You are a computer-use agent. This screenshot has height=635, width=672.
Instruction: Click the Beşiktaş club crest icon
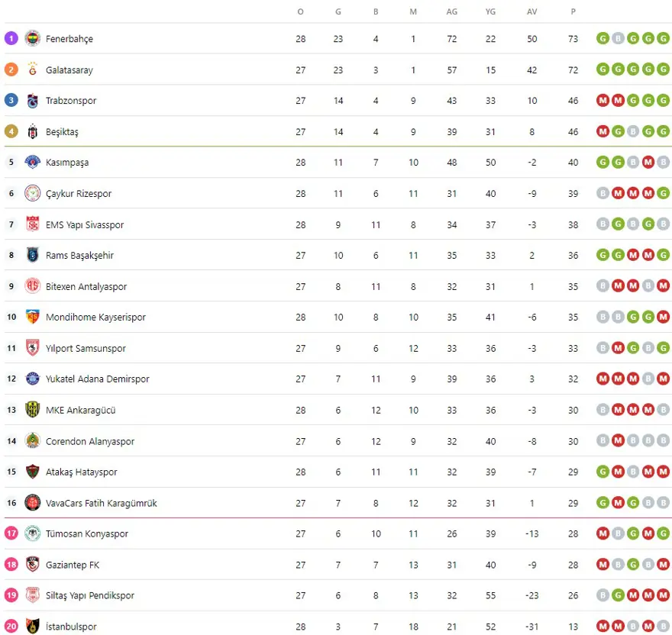click(x=33, y=131)
